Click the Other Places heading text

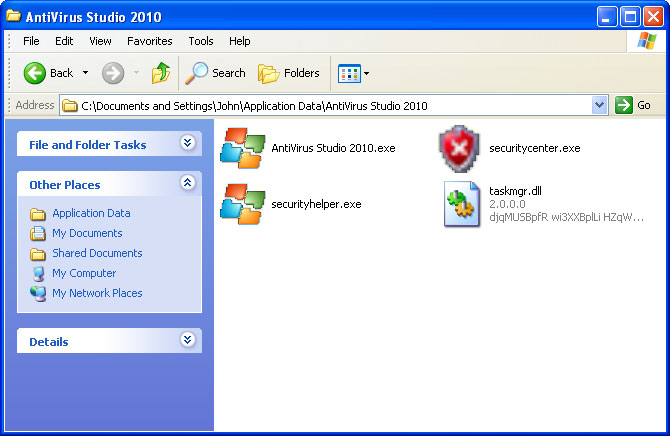[65, 185]
